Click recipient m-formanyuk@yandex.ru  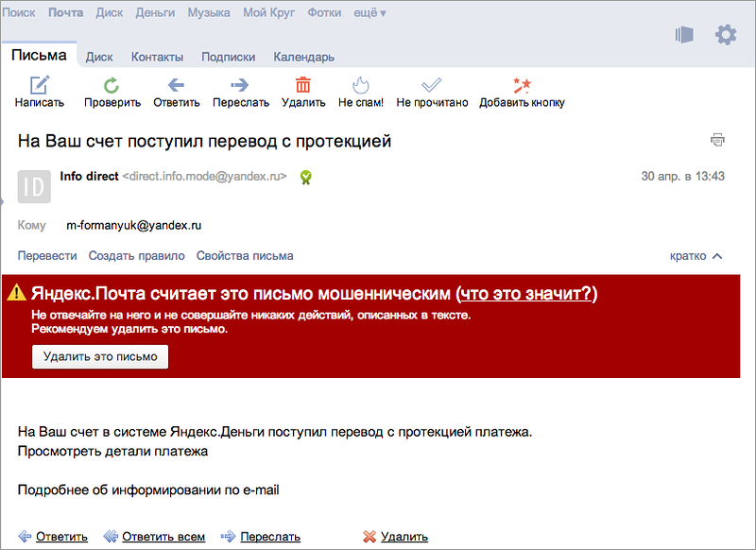pos(133,226)
